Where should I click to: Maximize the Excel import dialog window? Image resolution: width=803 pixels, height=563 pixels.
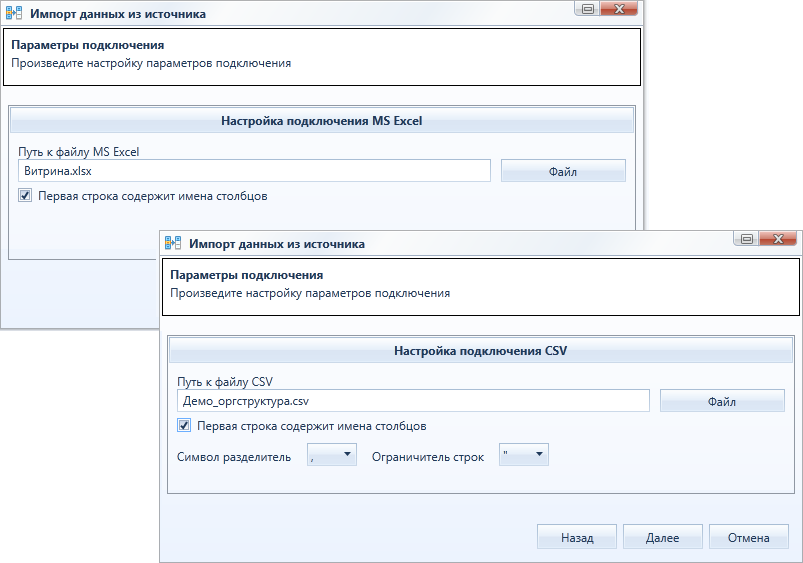click(587, 9)
